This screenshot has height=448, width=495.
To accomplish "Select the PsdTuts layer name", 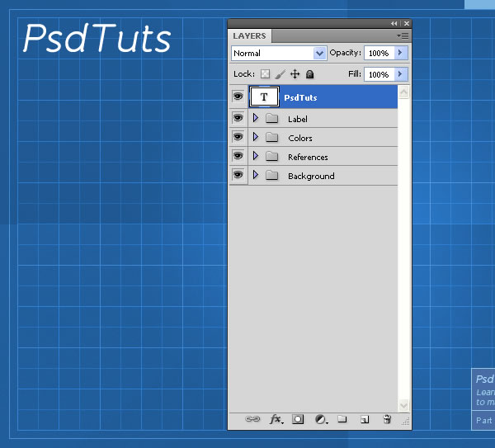I will pyautogui.click(x=300, y=97).
